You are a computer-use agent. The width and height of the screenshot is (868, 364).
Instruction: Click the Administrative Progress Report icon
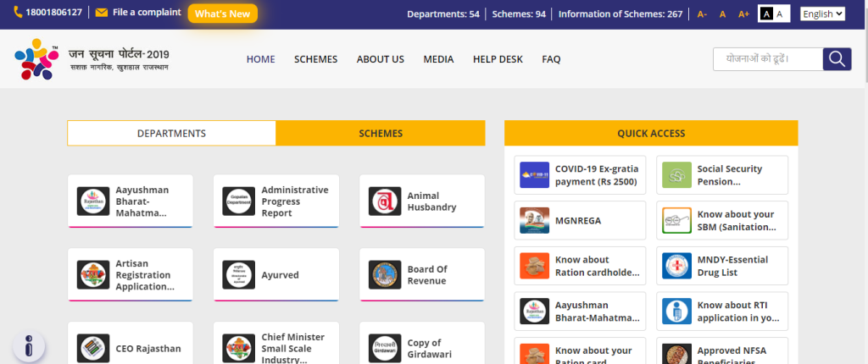pyautogui.click(x=238, y=201)
